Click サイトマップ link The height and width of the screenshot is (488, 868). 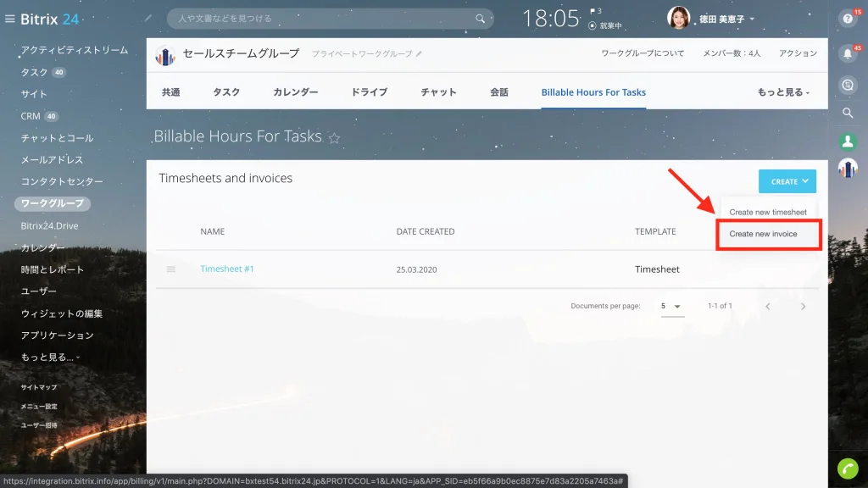[39, 387]
